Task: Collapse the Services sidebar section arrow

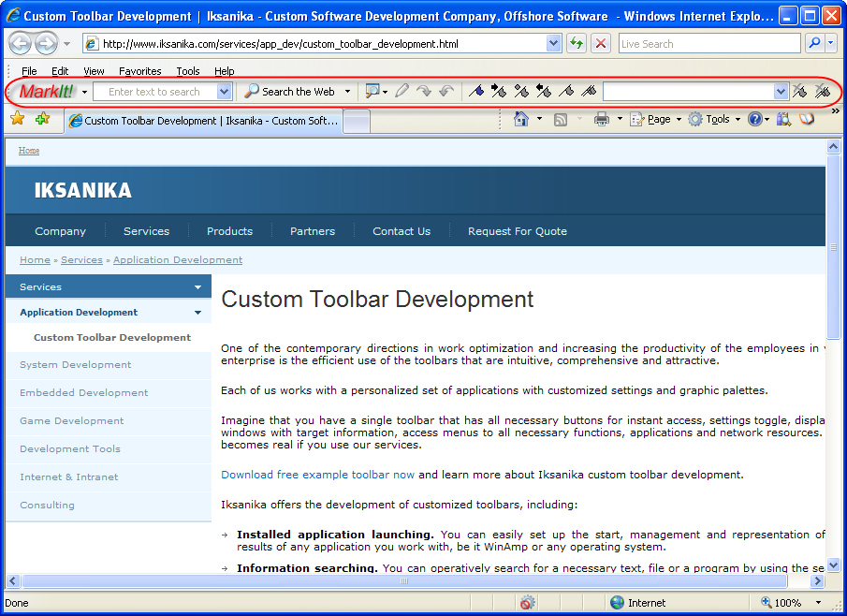Action: click(x=198, y=287)
